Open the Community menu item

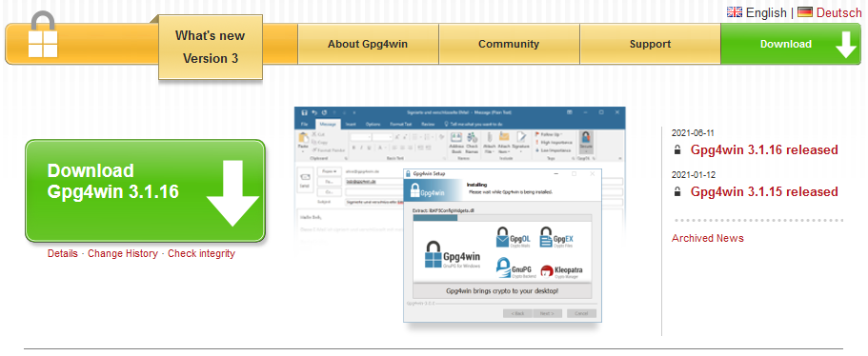pyautogui.click(x=509, y=44)
